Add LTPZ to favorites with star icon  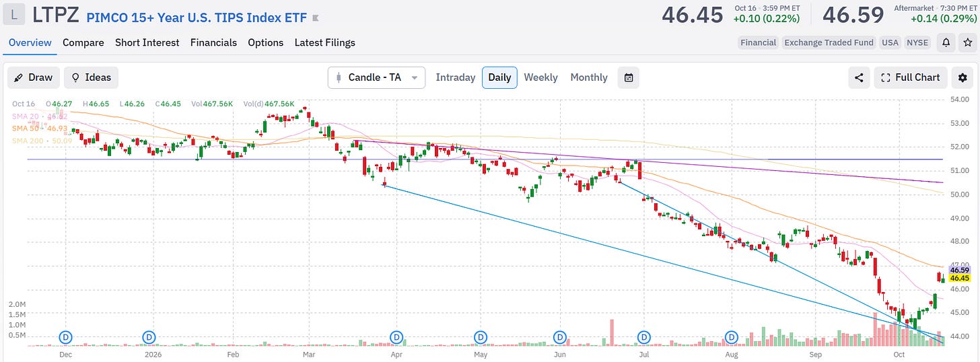click(967, 42)
